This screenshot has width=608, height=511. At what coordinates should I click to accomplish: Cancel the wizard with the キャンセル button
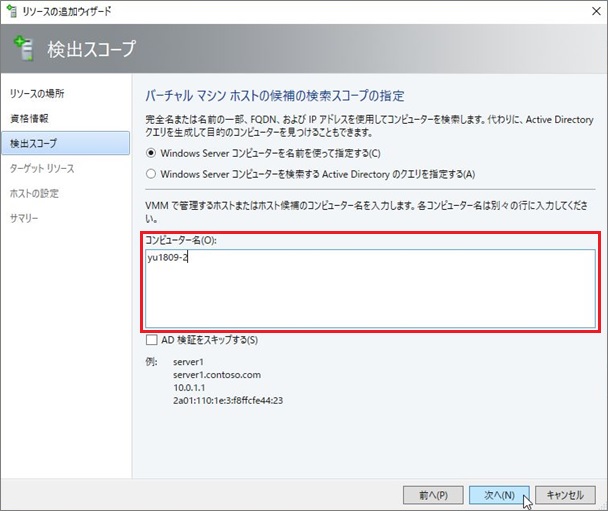pos(566,494)
